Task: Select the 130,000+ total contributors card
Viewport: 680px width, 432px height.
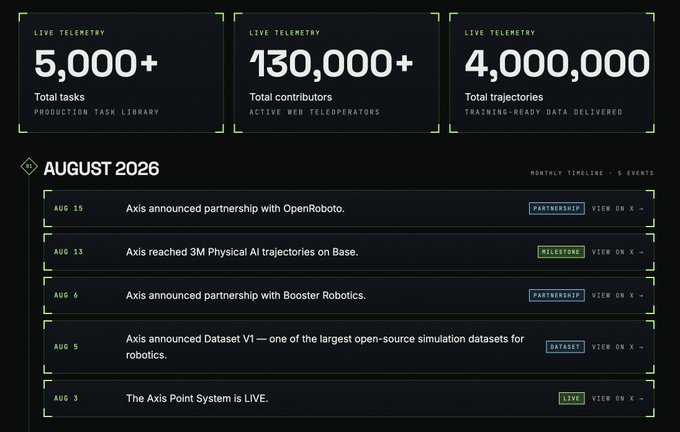Action: pos(337,72)
